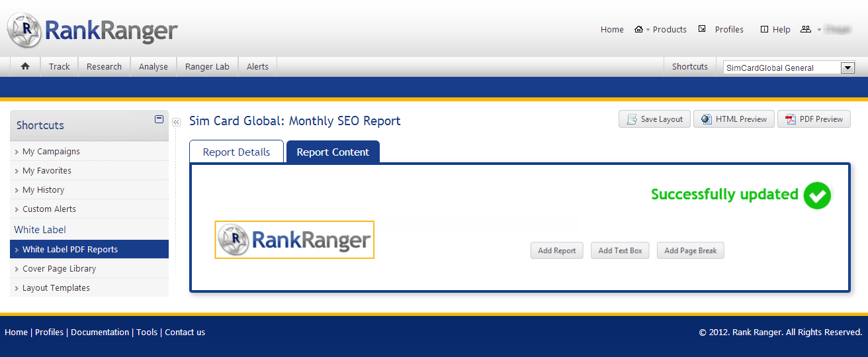The width and height of the screenshot is (868, 357).
Task: Click the green success checkmark icon
Action: [x=817, y=195]
